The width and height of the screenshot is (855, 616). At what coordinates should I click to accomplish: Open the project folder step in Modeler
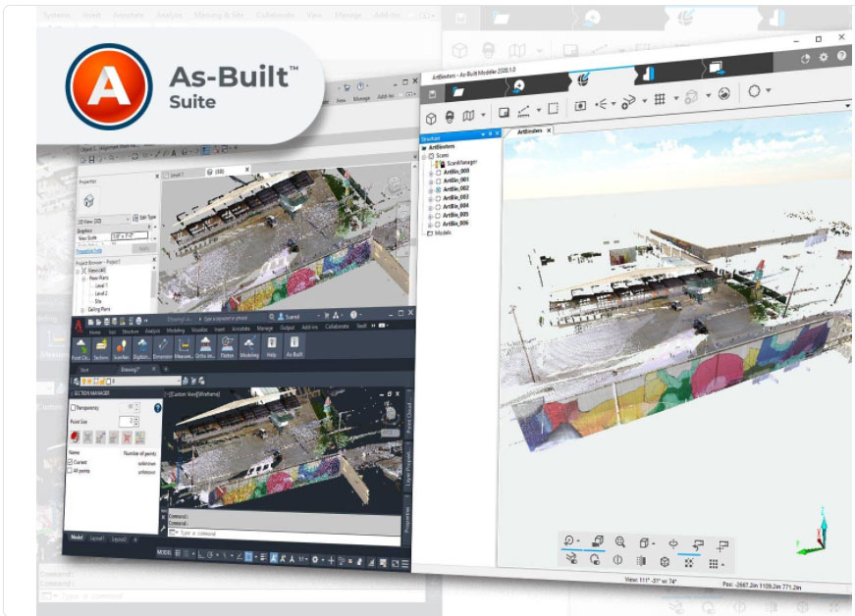pos(458,91)
